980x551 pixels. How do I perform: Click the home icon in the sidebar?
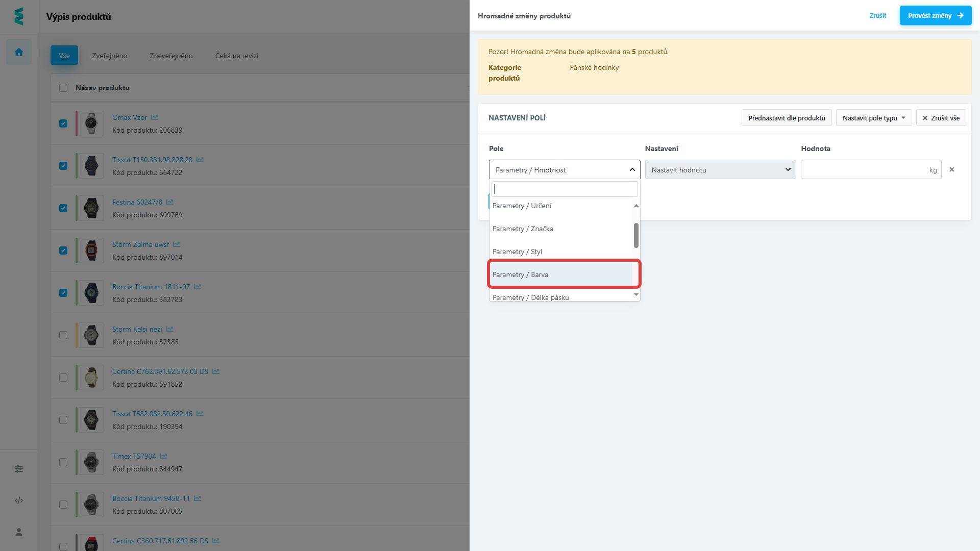pyautogui.click(x=19, y=52)
